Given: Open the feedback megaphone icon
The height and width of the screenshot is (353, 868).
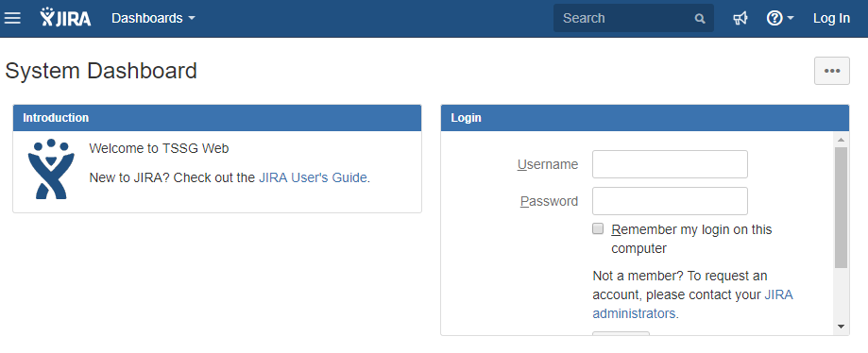Looking at the screenshot, I should [740, 18].
